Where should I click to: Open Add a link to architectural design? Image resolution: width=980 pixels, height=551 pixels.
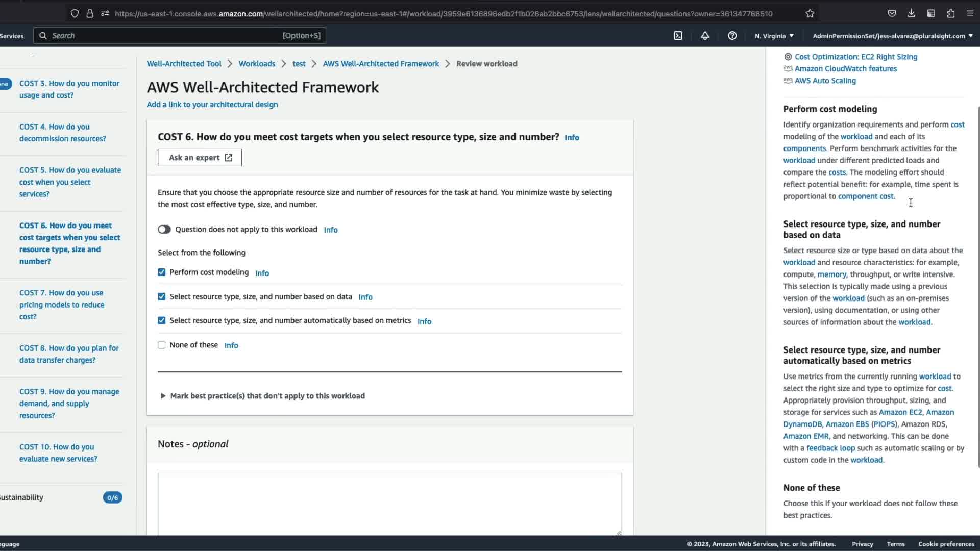[x=212, y=105]
